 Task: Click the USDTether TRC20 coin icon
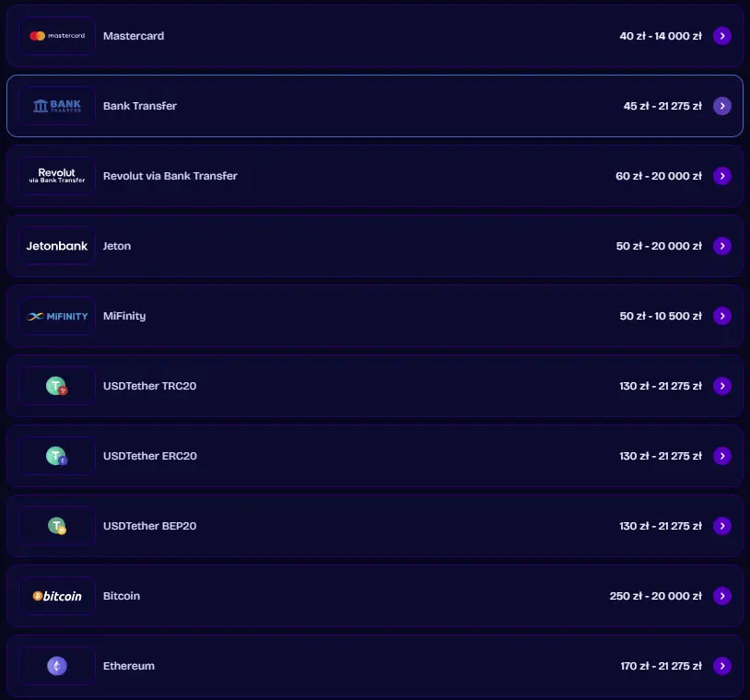pyautogui.click(x=57, y=386)
